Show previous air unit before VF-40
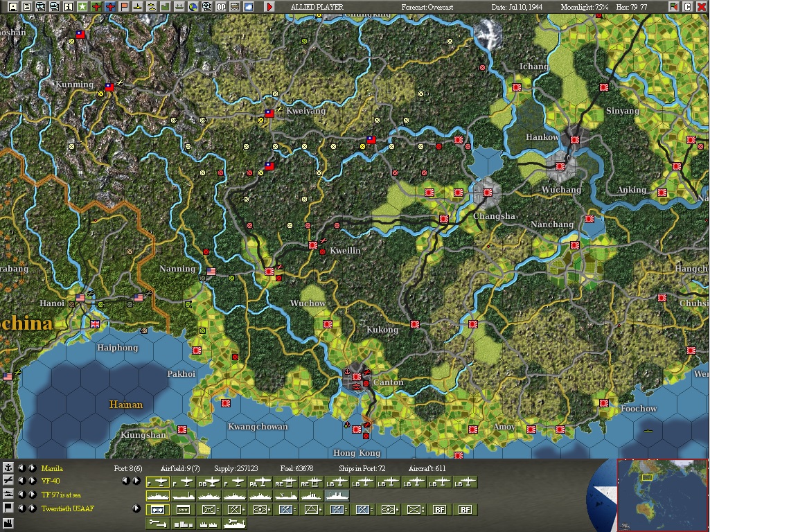 [x=21, y=481]
